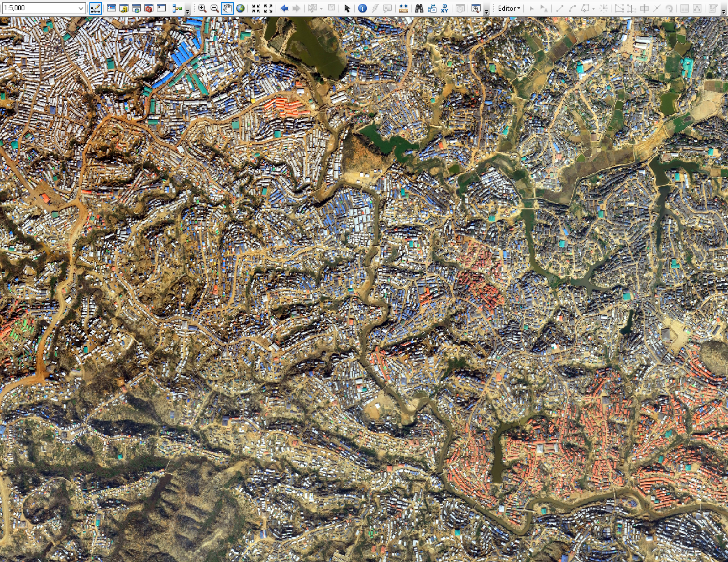Open the Find binoculars tool
Image resolution: width=728 pixels, height=562 pixels.
(419, 8)
